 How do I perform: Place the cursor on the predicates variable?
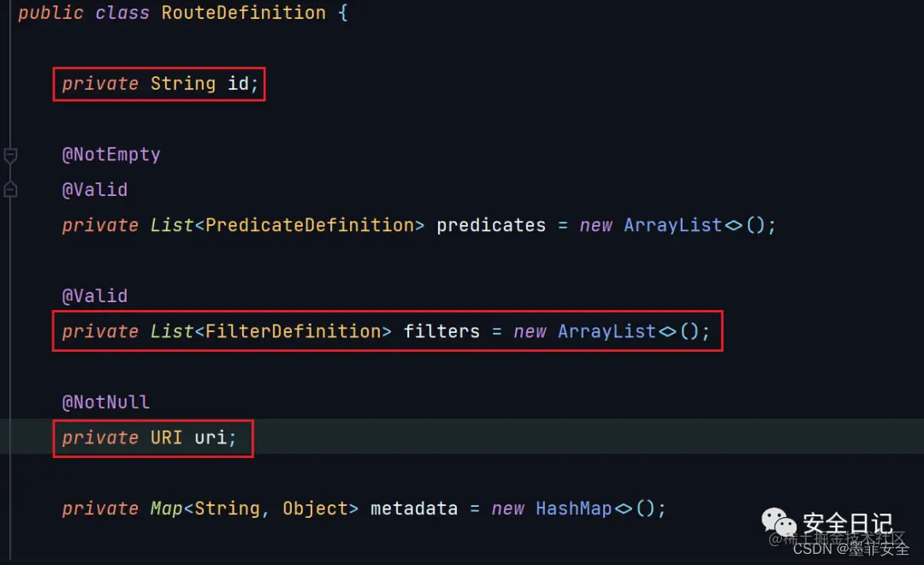pos(491,225)
